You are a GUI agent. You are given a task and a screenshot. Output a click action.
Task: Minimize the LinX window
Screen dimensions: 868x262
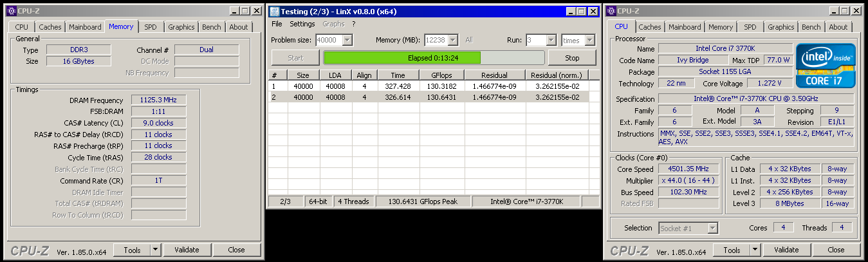[x=571, y=12]
